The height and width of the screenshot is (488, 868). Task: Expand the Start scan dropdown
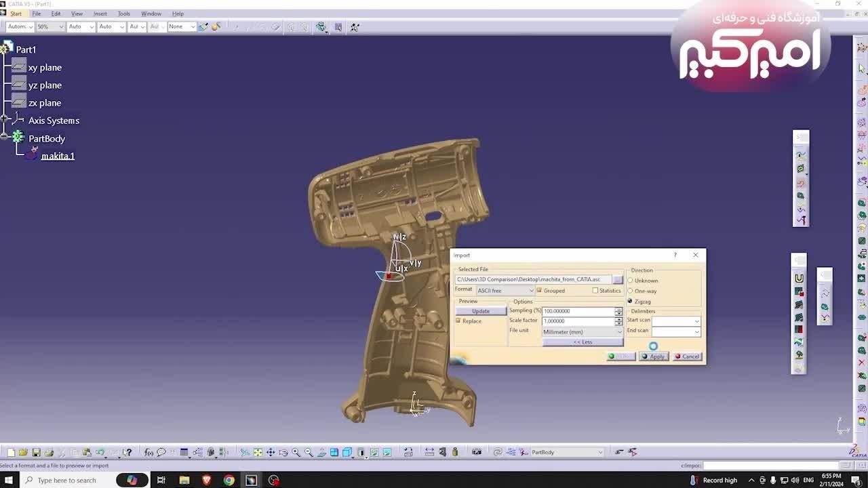(696, 321)
